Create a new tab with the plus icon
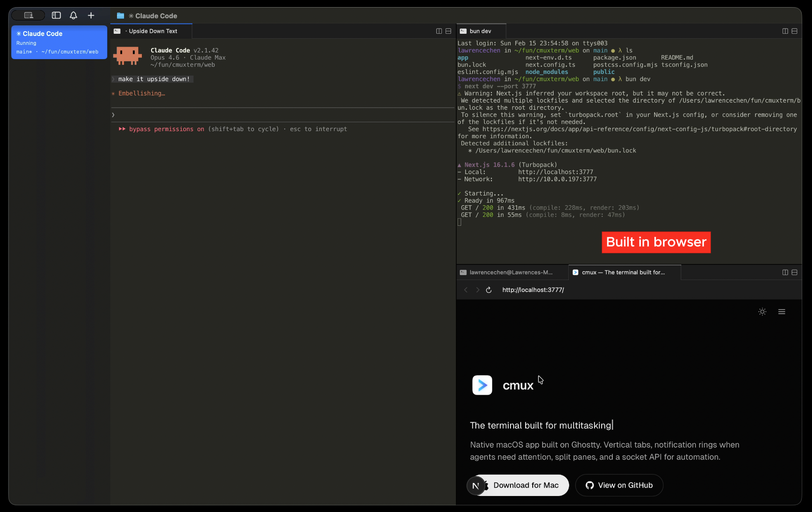Viewport: 812px width, 512px height. pos(91,15)
